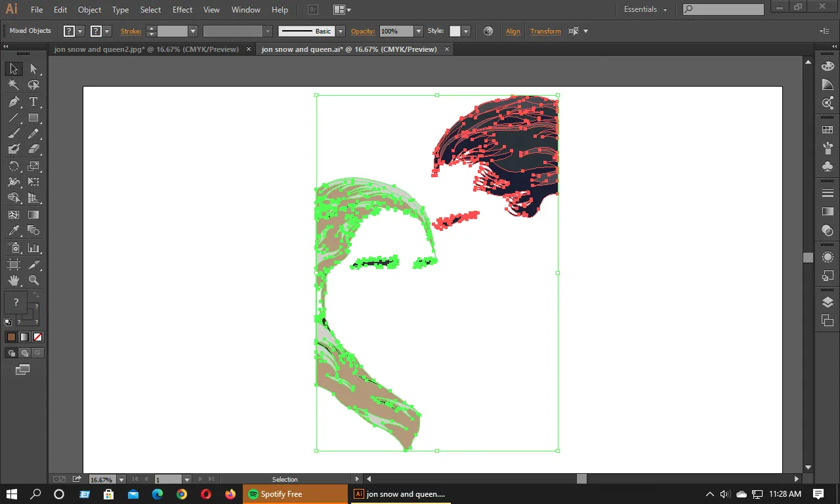Open the Essentials workspace switcher

(645, 10)
